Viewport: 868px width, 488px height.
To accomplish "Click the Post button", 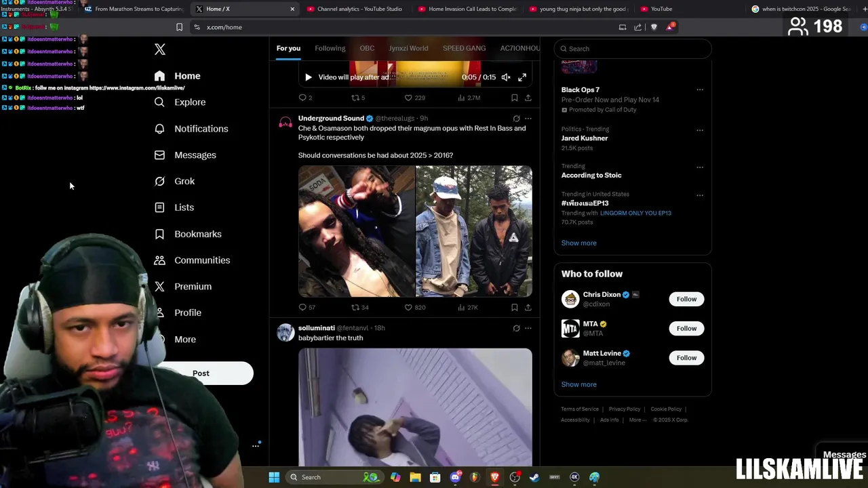I will (x=201, y=373).
